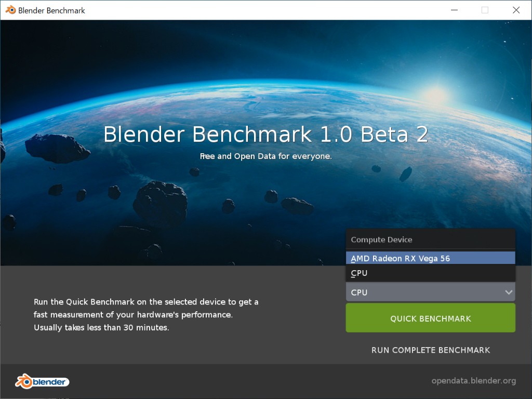Click the window title text Blender Benchmark
The image size is (532, 399).
tap(51, 10)
